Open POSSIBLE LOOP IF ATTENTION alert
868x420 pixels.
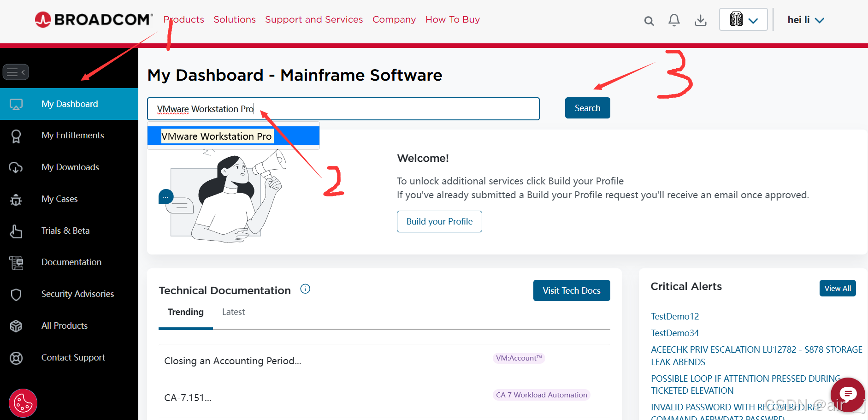(x=746, y=385)
